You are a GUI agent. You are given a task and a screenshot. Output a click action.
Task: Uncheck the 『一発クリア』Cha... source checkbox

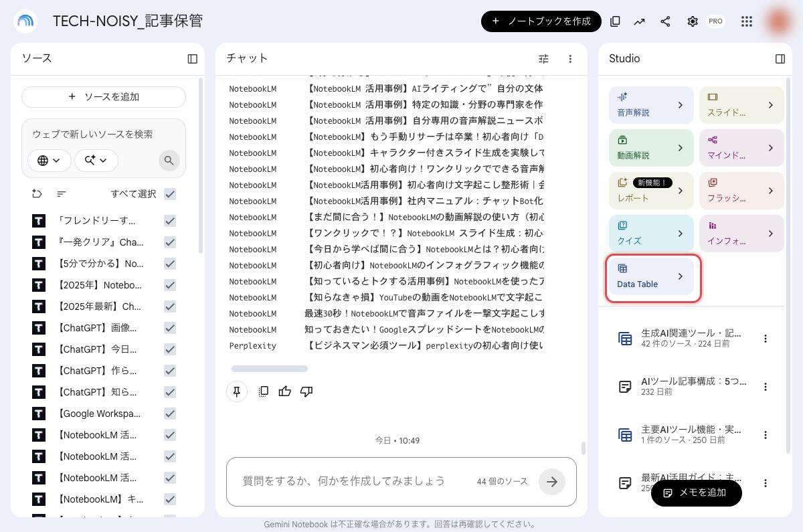point(170,242)
